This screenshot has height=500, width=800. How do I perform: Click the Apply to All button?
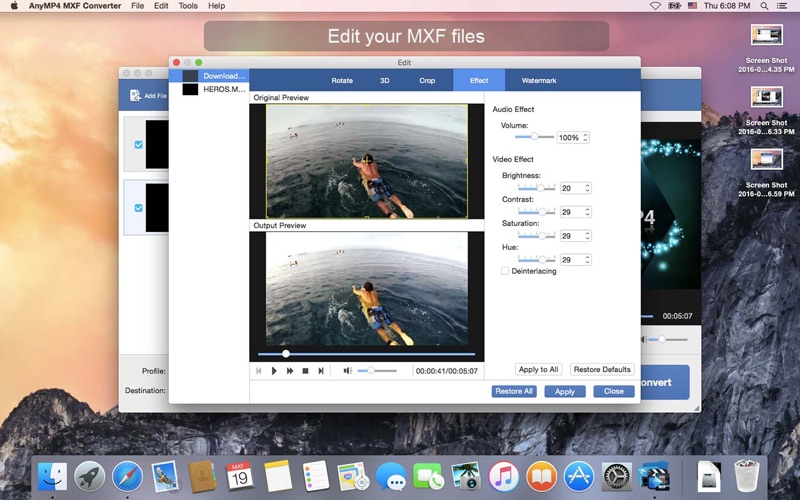pos(538,369)
